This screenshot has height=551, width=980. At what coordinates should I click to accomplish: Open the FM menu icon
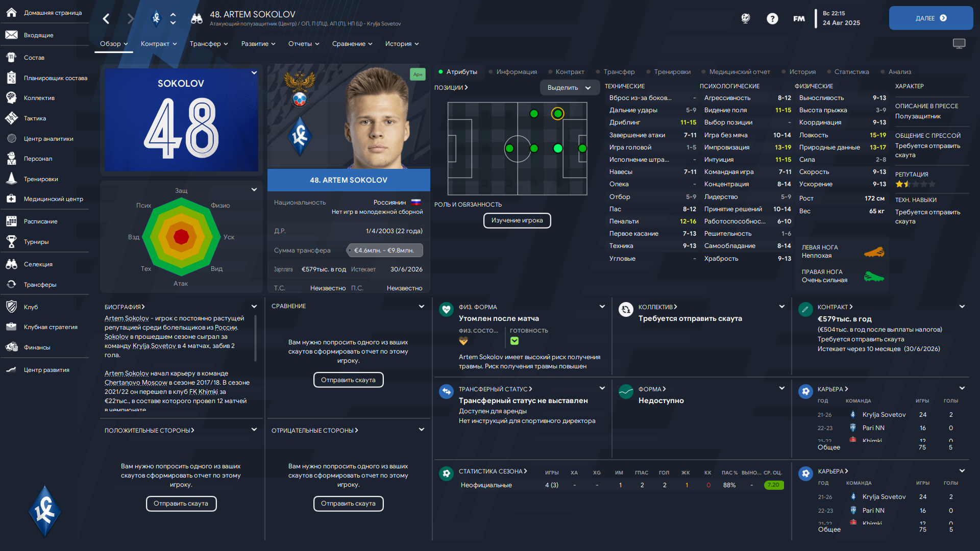pos(799,19)
